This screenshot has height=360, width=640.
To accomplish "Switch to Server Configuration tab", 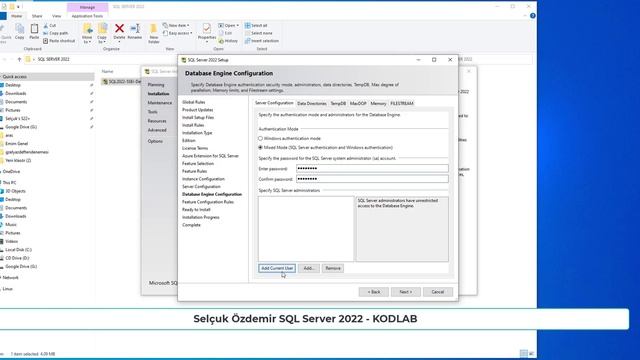I will click(274, 103).
